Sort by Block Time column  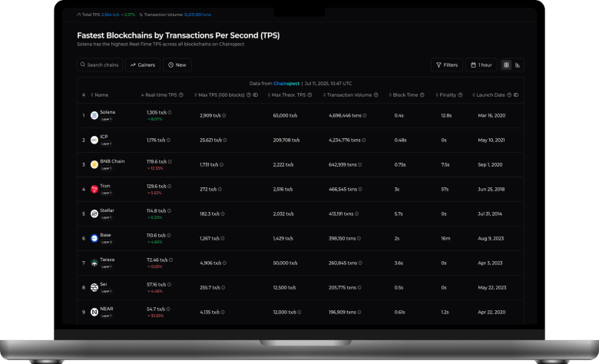pos(404,95)
